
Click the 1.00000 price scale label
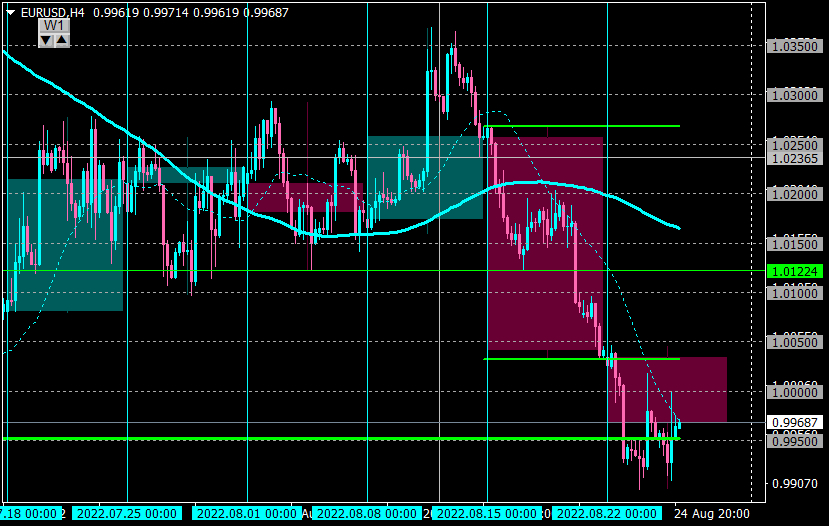[795, 392]
